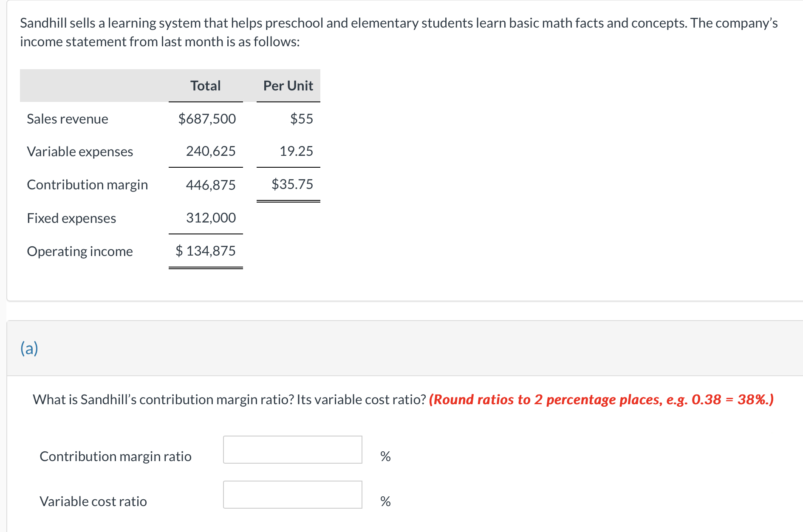Click the 446,875 contribution margin total

(211, 185)
